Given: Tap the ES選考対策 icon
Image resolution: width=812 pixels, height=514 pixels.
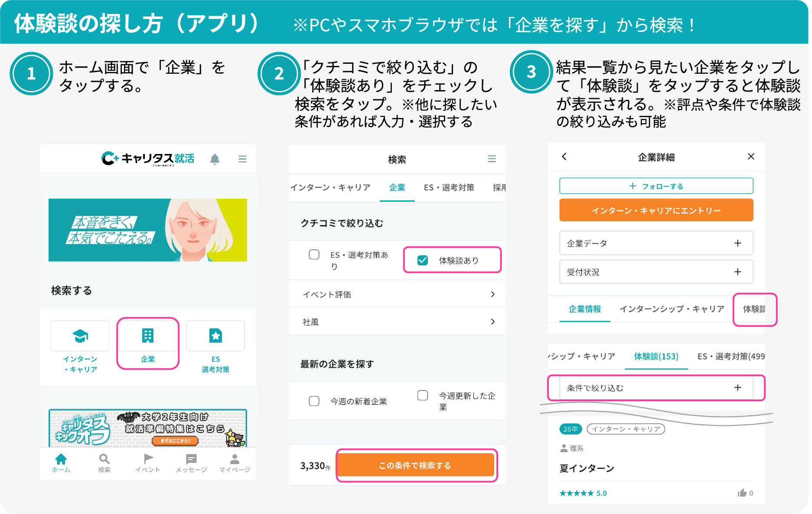Looking at the screenshot, I should coord(215,335).
